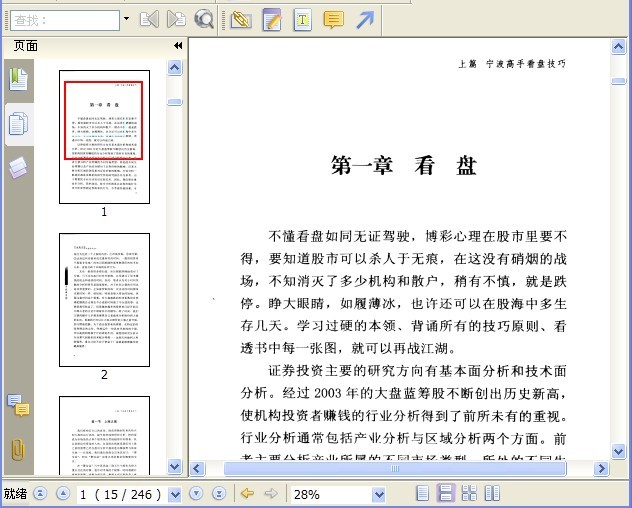Open the attachments paperclip sidebar panel

click(18, 449)
